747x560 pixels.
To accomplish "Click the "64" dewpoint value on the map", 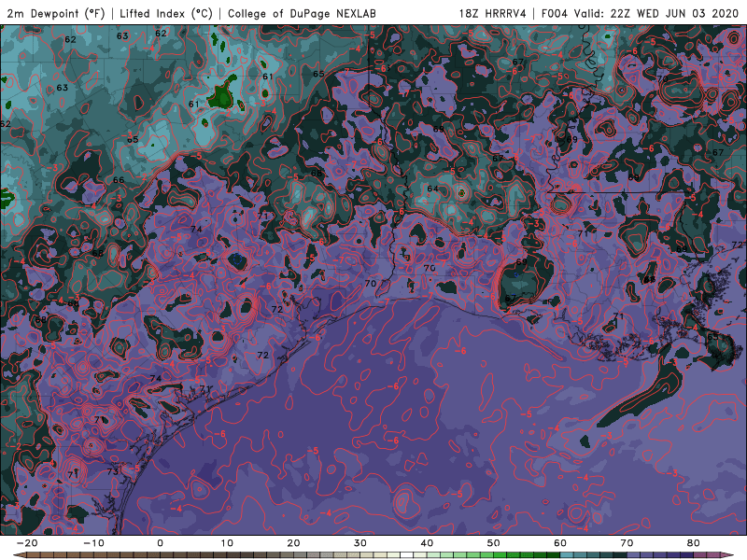I will click(432, 189).
